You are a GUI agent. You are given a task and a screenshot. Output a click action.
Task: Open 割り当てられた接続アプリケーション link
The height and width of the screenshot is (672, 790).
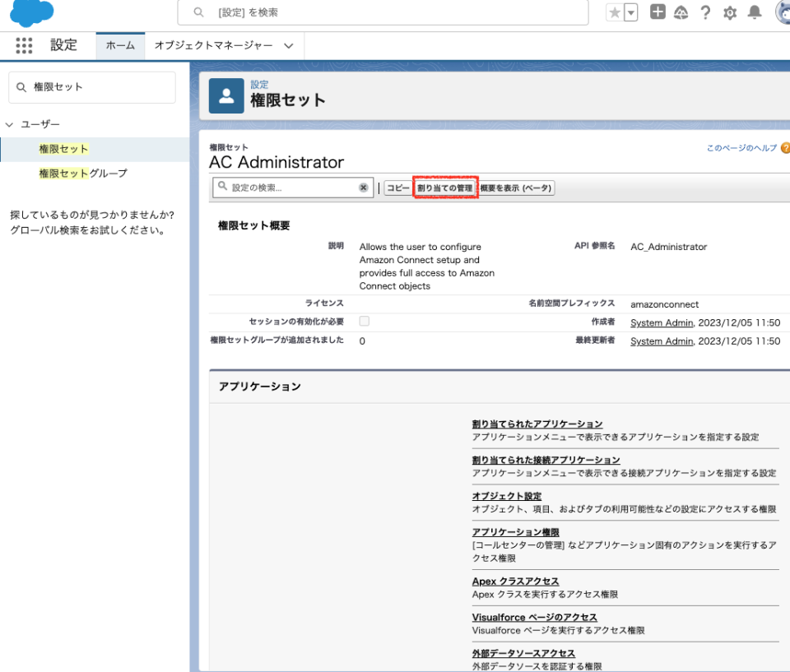click(x=546, y=460)
